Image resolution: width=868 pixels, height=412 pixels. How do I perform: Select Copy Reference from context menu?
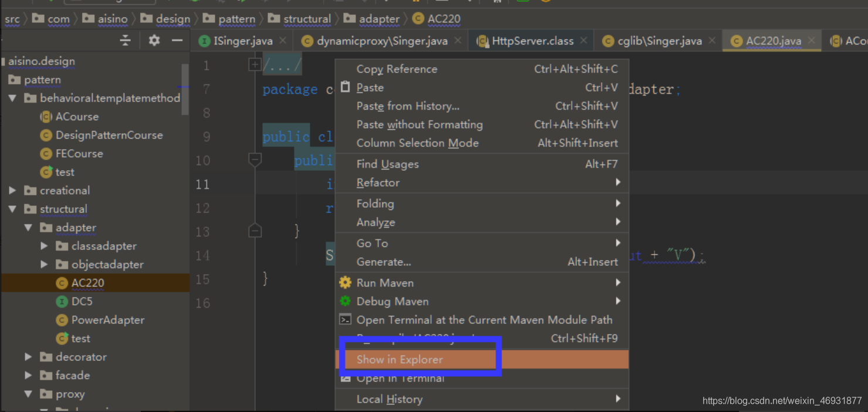[x=482, y=69]
